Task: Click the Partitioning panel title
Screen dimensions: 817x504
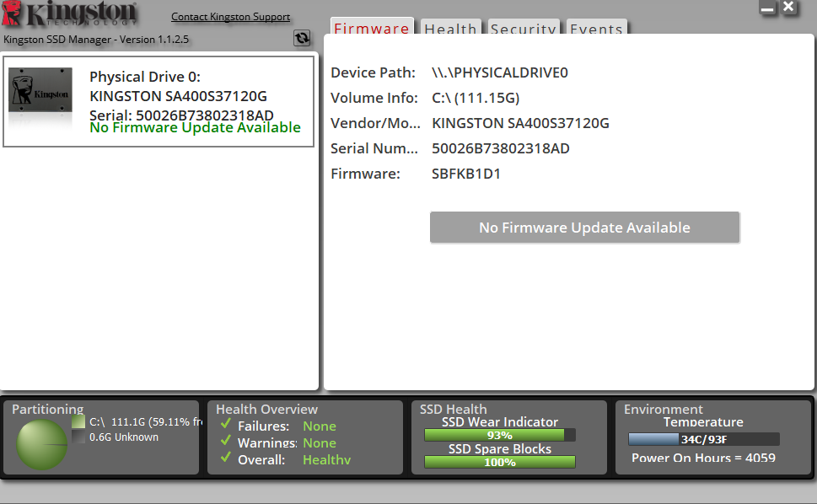Action: [47, 410]
